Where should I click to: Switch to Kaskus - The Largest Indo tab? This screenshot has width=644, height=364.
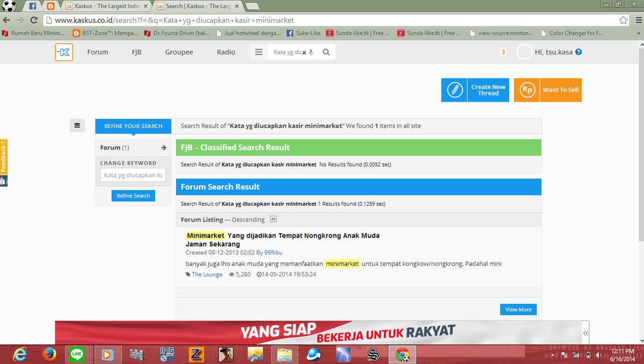(106, 6)
